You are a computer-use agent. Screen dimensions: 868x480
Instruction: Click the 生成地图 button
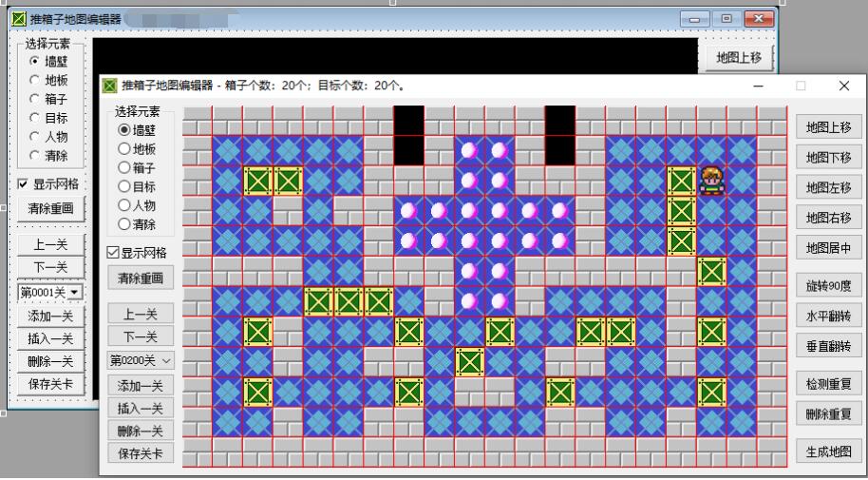pos(827,451)
